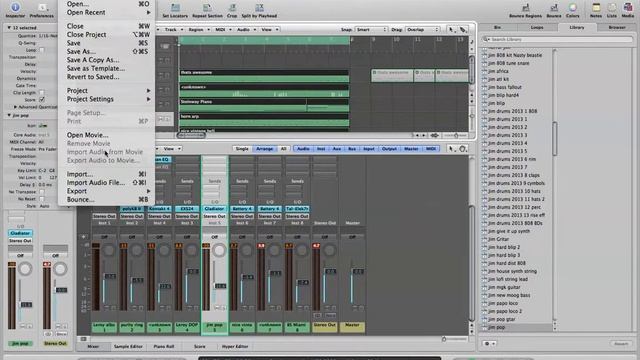Switch mixer view to Single
Screen dimensions: 640x360
pos(242,149)
